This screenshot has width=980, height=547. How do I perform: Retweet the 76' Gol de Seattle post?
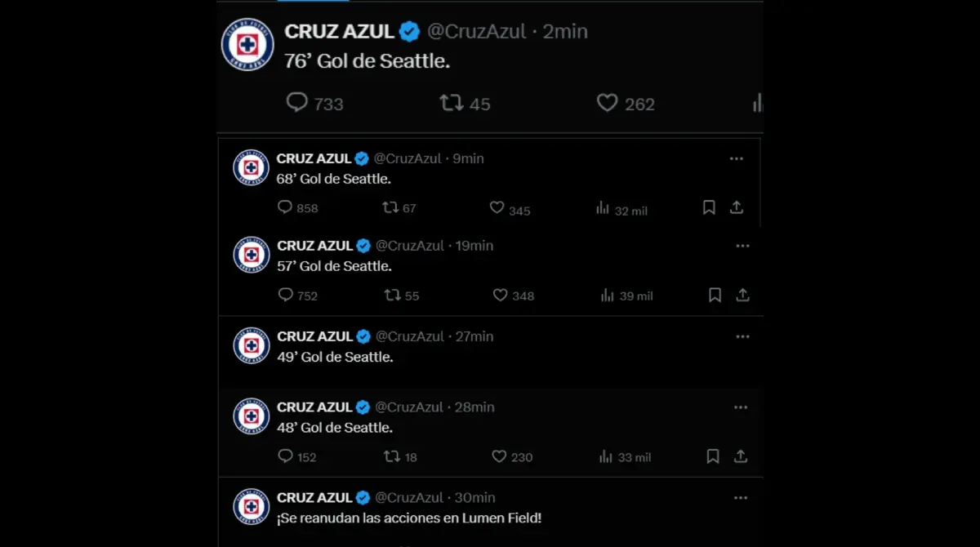click(451, 103)
